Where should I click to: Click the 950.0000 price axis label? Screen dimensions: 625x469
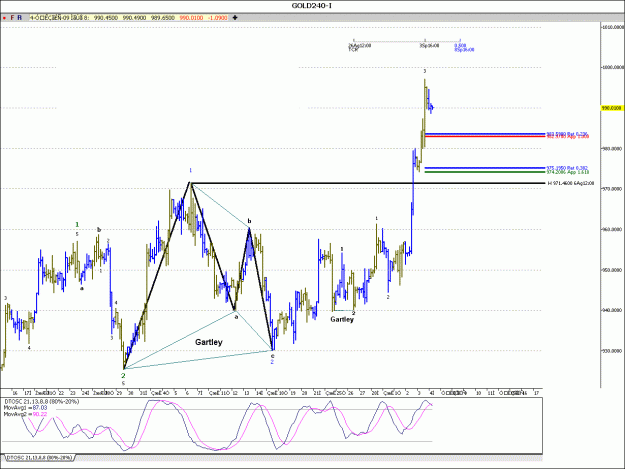[x=612, y=270]
